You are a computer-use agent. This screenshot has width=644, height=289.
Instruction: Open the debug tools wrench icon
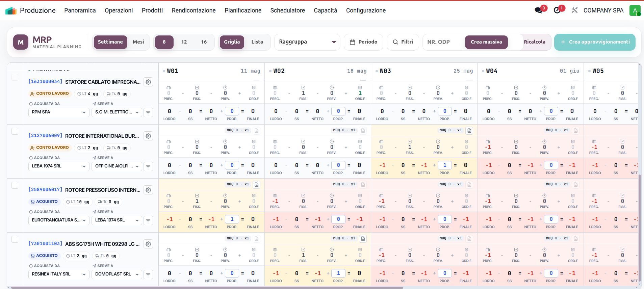pos(574,10)
